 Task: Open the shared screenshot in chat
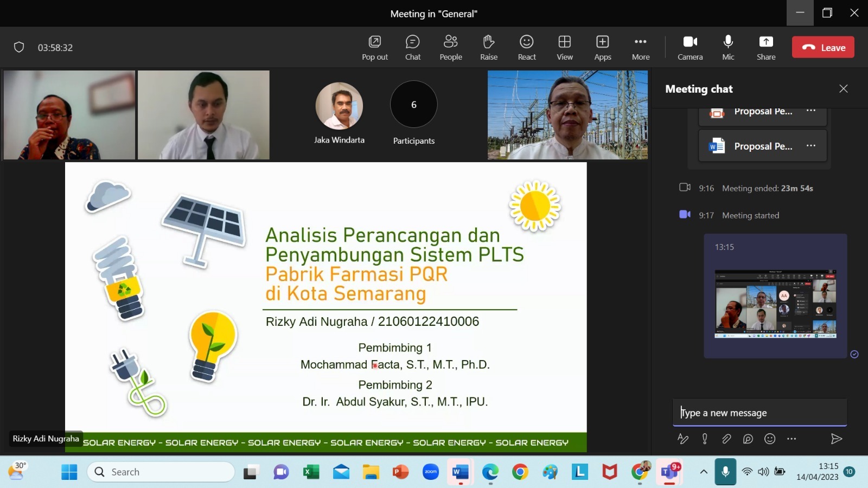click(775, 304)
